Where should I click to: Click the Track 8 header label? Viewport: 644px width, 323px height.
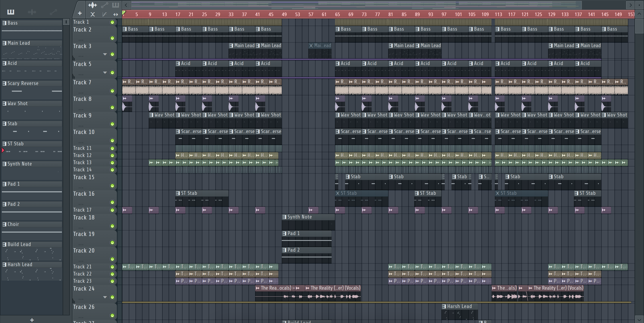click(82, 99)
